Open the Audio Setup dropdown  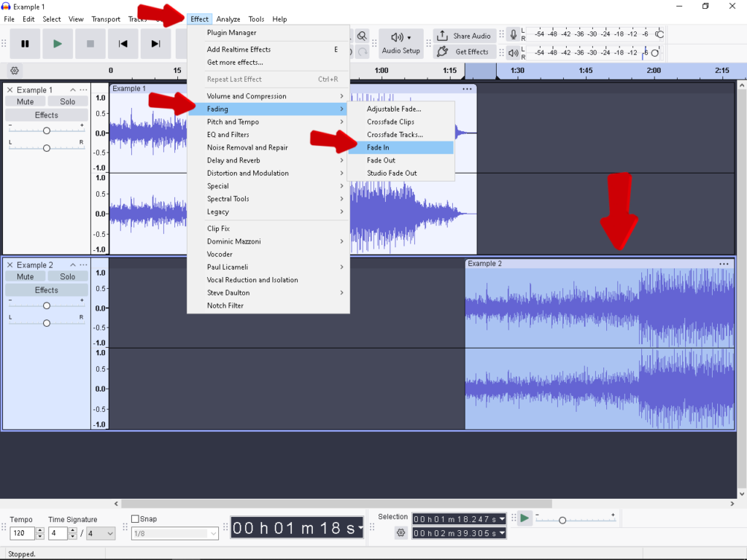[x=400, y=43]
